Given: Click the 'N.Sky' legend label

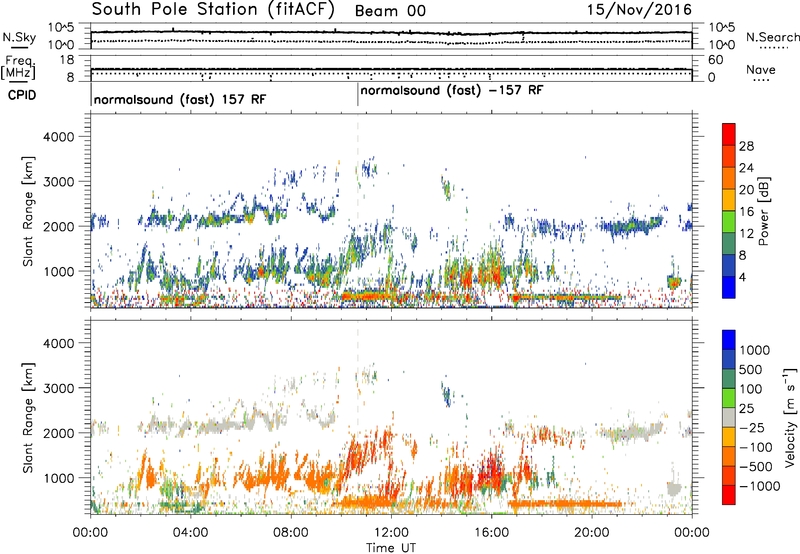Looking at the screenshot, I should coord(19,37).
